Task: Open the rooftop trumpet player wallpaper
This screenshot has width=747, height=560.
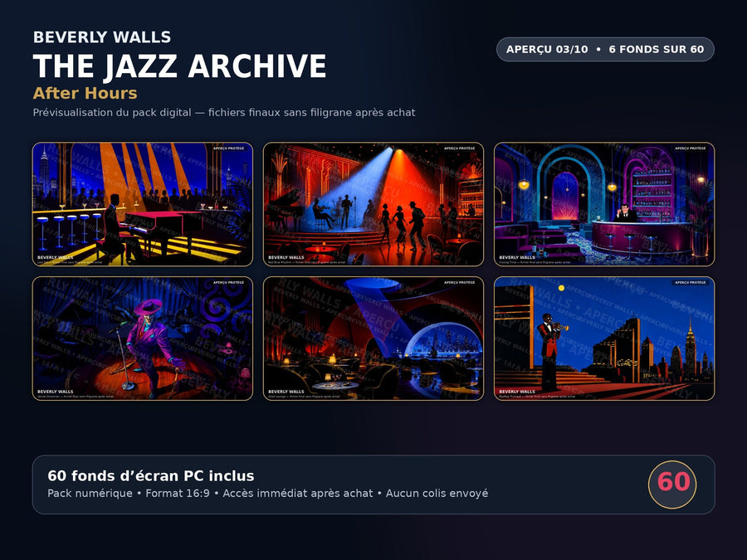Action: (x=604, y=338)
